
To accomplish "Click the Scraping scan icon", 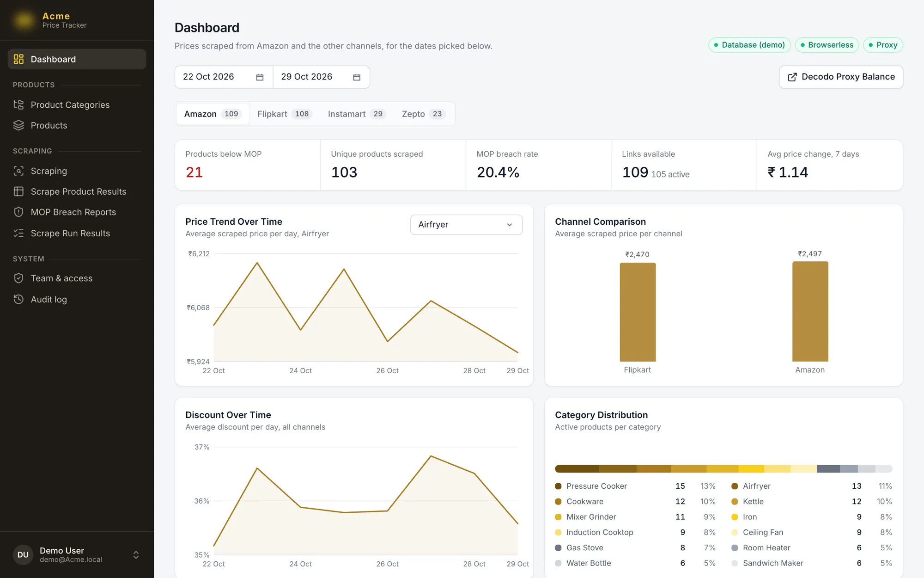I will click(x=18, y=171).
